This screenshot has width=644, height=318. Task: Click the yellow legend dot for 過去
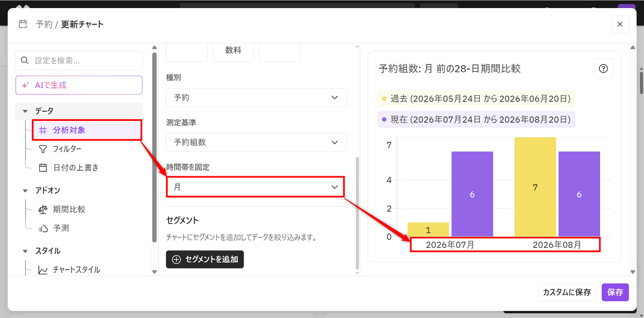coord(384,99)
